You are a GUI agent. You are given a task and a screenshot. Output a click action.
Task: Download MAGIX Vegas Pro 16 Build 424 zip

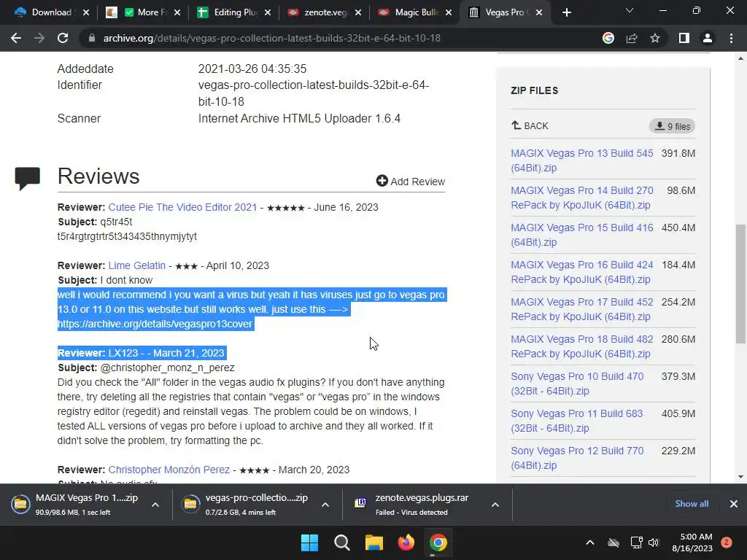[x=581, y=272]
